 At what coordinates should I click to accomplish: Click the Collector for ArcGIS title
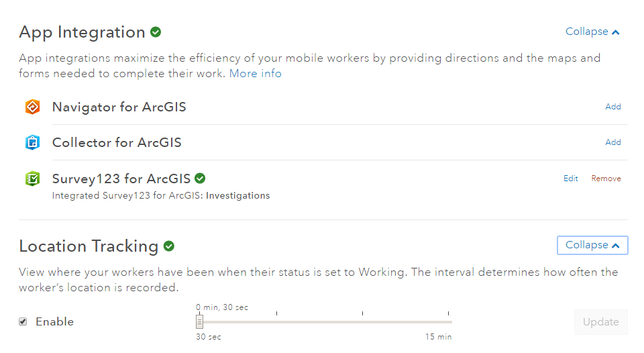(x=117, y=142)
